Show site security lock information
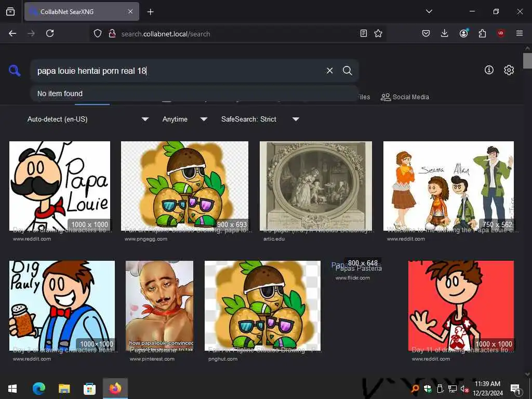The width and height of the screenshot is (532, 399). pyautogui.click(x=112, y=33)
